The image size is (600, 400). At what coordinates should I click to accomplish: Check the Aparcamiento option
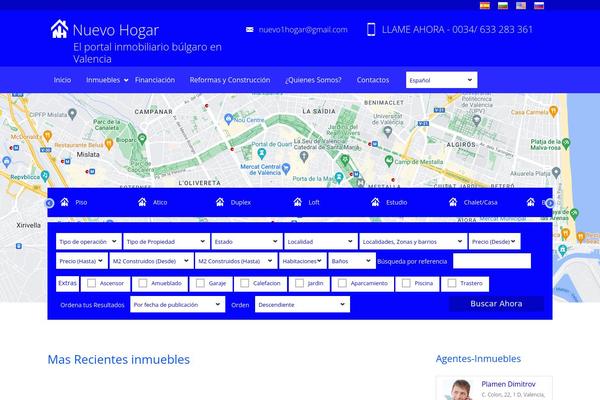[x=342, y=283]
